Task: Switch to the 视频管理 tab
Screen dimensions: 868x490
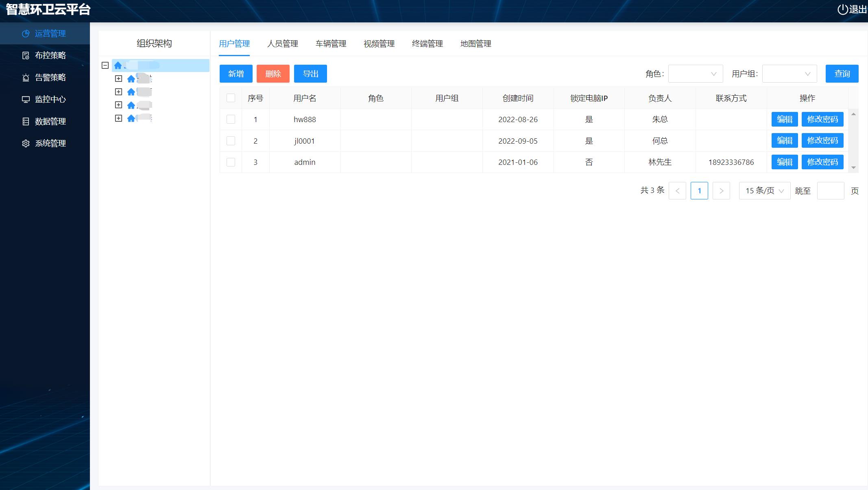Action: (x=379, y=44)
